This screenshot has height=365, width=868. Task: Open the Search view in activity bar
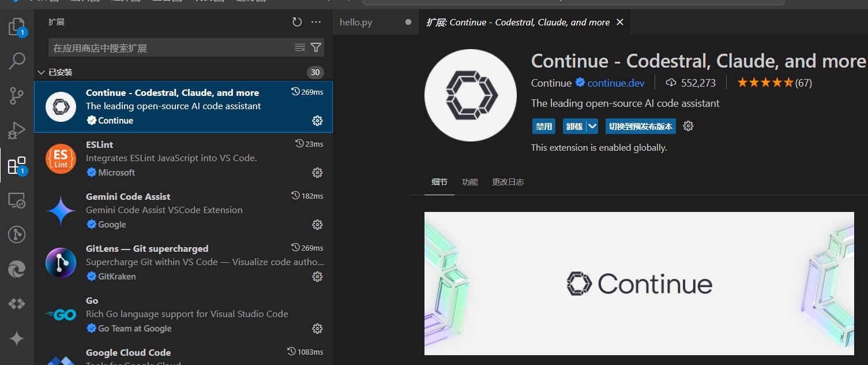(x=17, y=61)
